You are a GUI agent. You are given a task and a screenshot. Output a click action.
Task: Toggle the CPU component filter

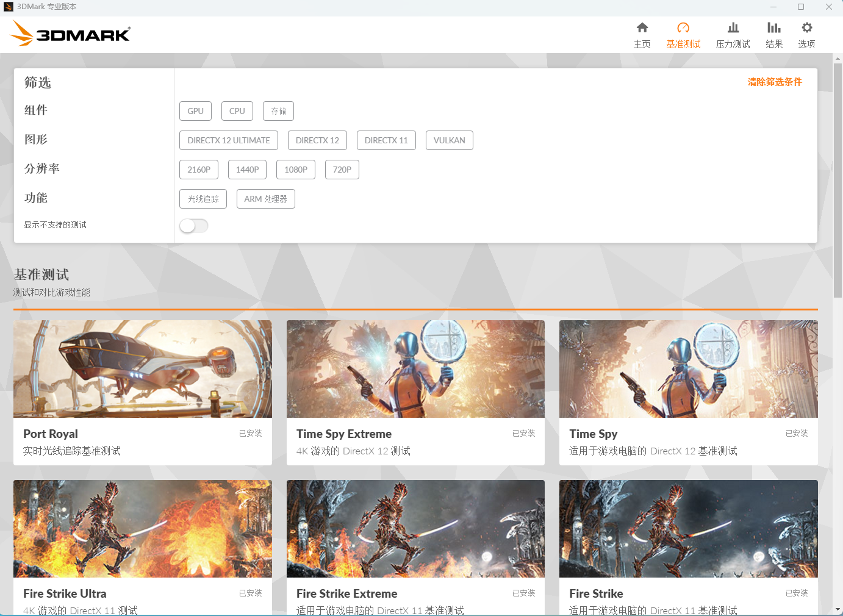click(x=237, y=111)
